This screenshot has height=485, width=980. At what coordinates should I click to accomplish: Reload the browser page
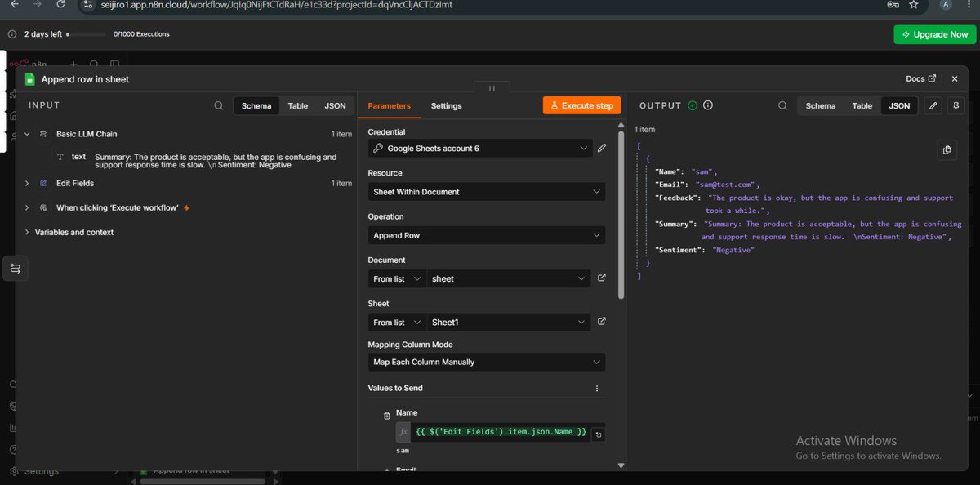pos(60,4)
